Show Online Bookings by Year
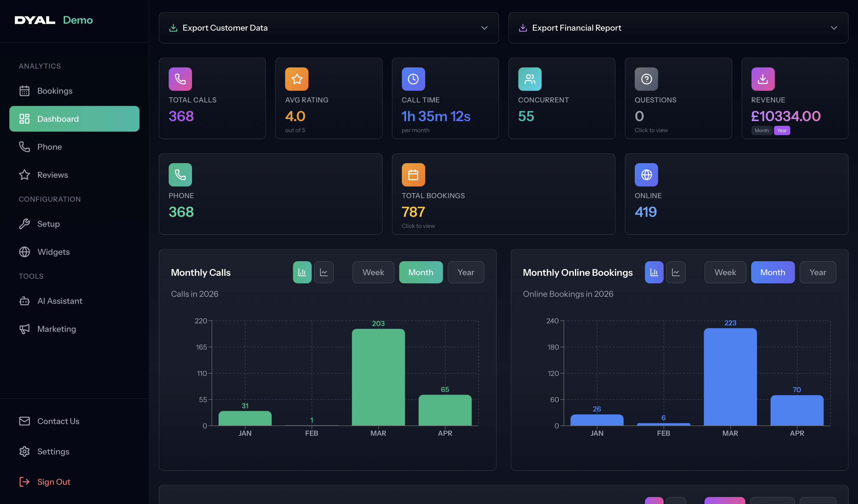 coord(818,273)
